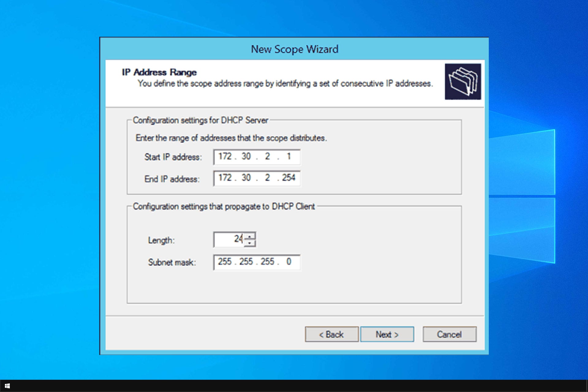Click first 255 octet of Subnet mask
This screenshot has height=392, width=588.
225,262
